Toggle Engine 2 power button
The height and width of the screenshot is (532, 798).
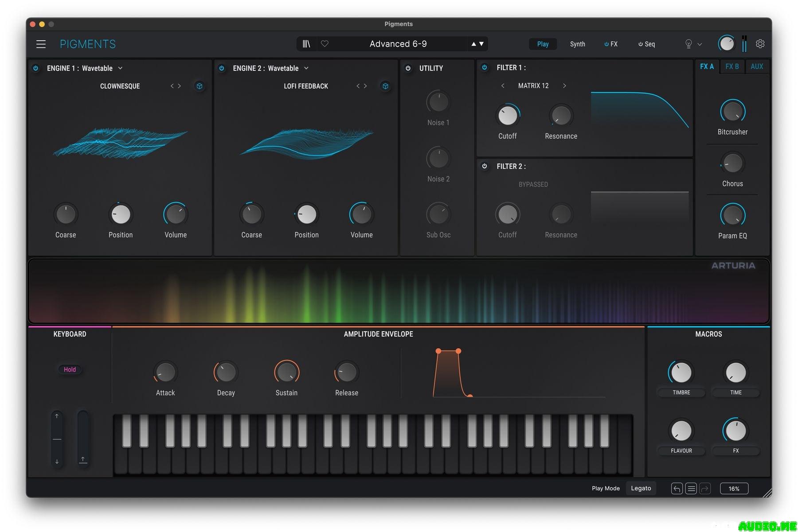pyautogui.click(x=222, y=68)
